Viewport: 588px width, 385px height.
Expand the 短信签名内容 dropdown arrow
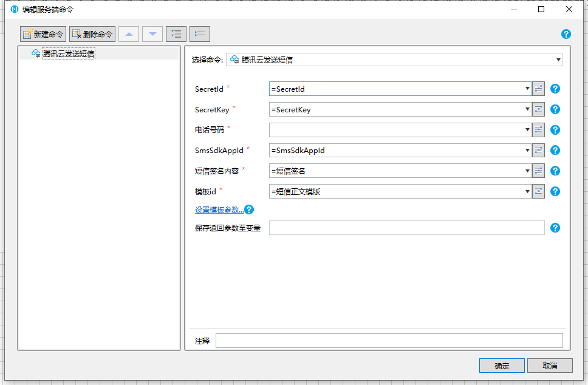point(527,171)
